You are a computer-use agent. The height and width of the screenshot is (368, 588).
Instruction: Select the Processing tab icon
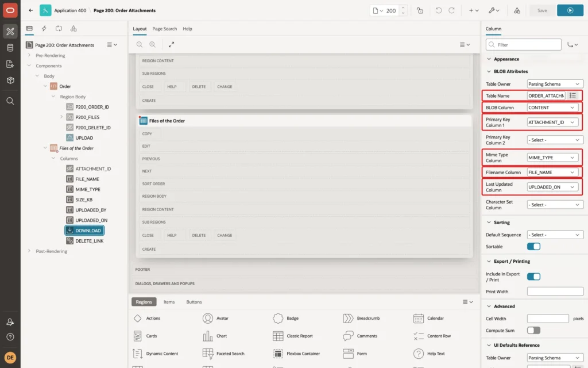coord(59,29)
